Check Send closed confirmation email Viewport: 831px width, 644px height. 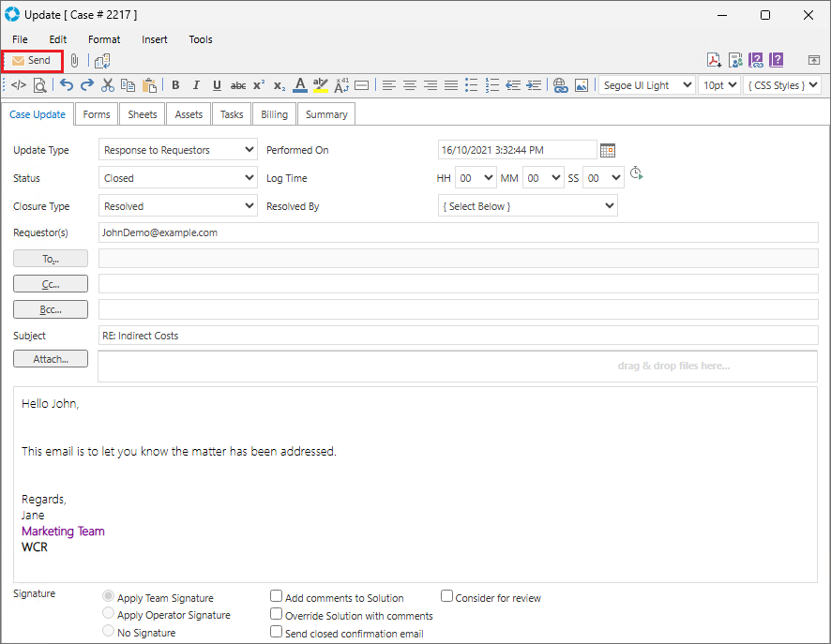pos(276,632)
